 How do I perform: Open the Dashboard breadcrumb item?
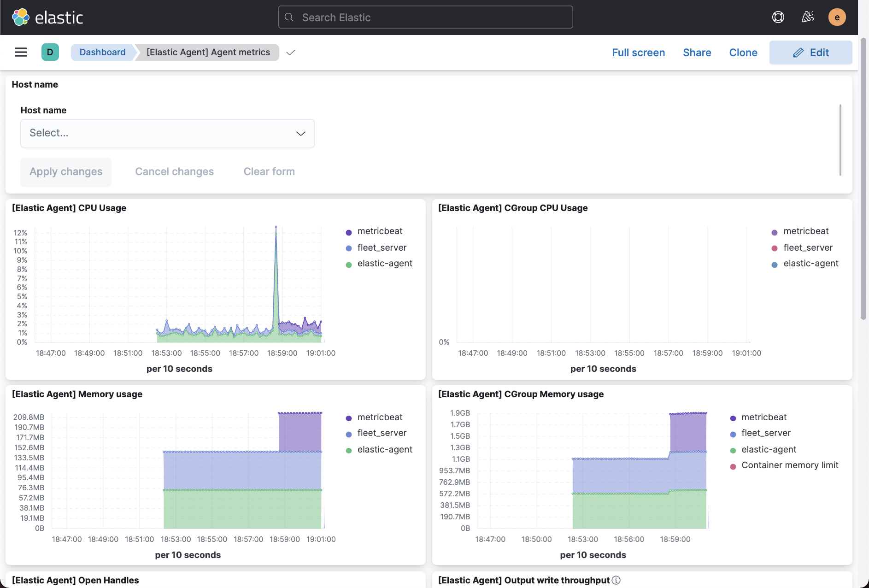pyautogui.click(x=102, y=52)
